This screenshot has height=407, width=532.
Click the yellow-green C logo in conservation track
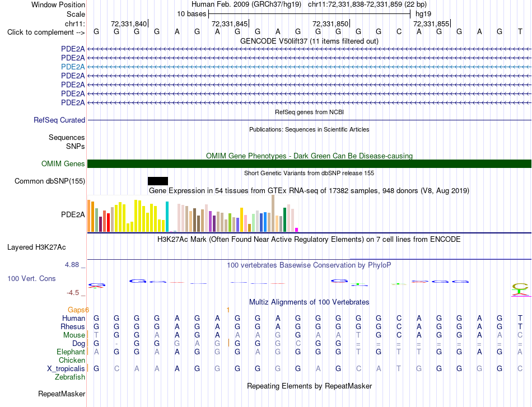pyautogui.click(x=520, y=287)
